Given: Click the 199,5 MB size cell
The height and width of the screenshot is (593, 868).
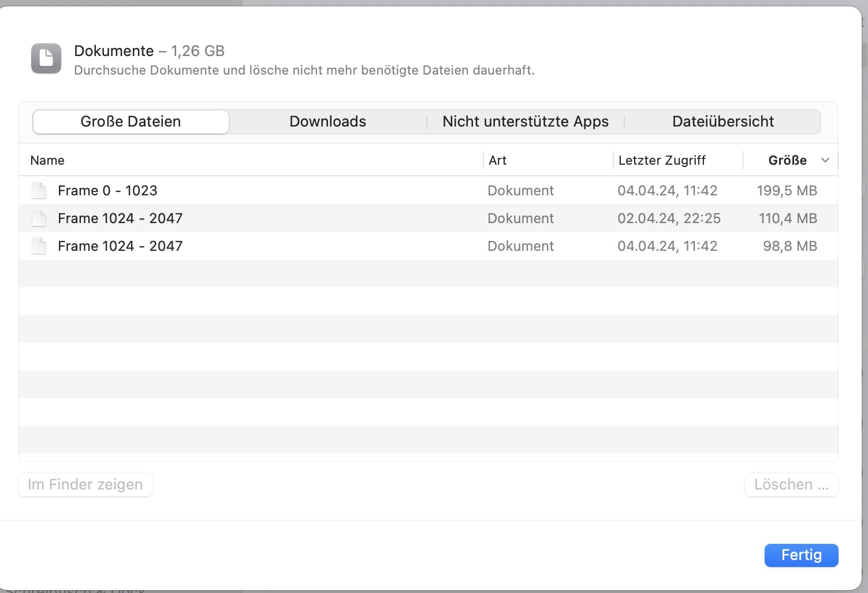Looking at the screenshot, I should pyautogui.click(x=787, y=191).
